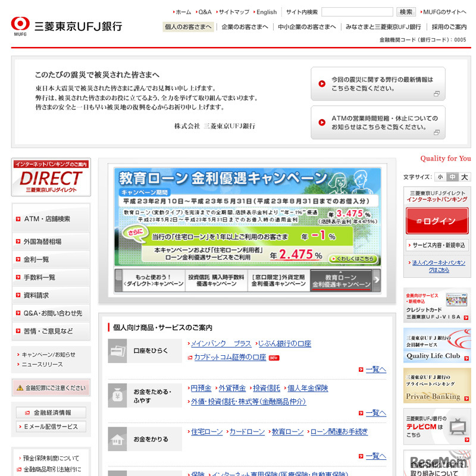This screenshot has height=476, width=476.
Task: Open 住宅ローン link
Action: (206, 431)
